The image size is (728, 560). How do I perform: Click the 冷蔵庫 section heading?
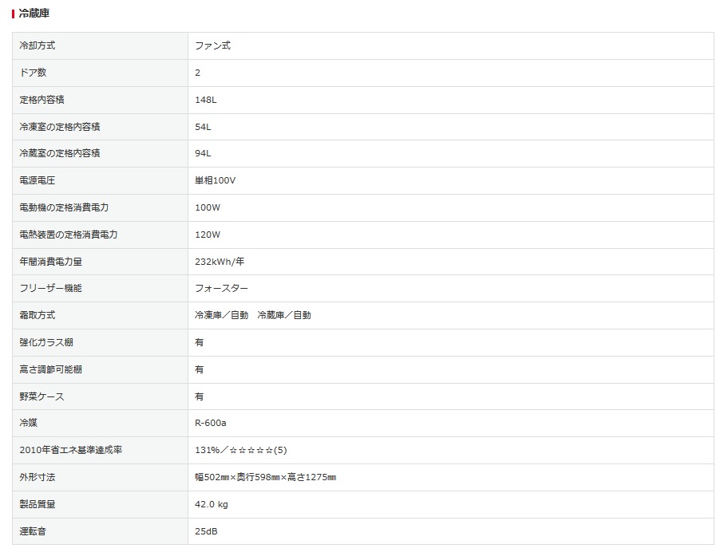coord(36,14)
